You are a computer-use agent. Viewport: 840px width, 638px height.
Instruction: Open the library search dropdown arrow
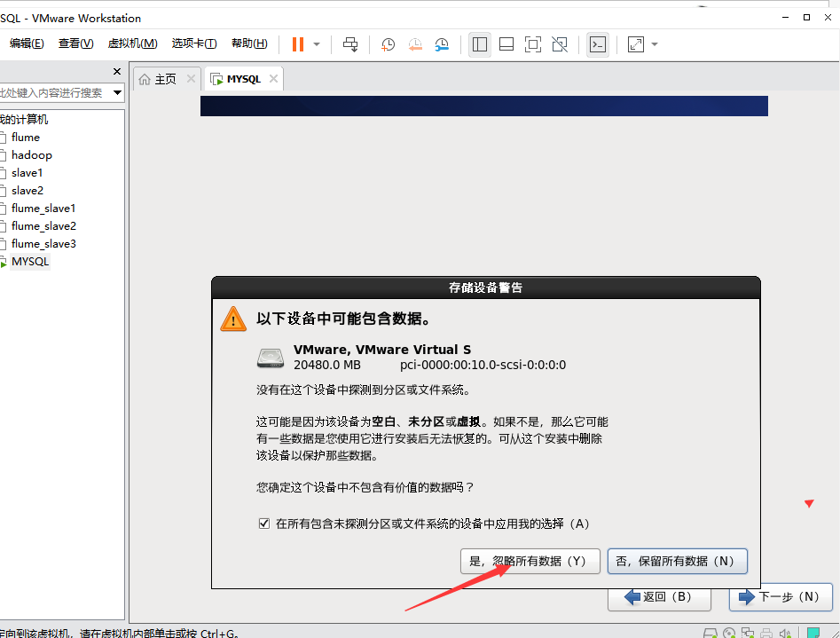tap(117, 93)
